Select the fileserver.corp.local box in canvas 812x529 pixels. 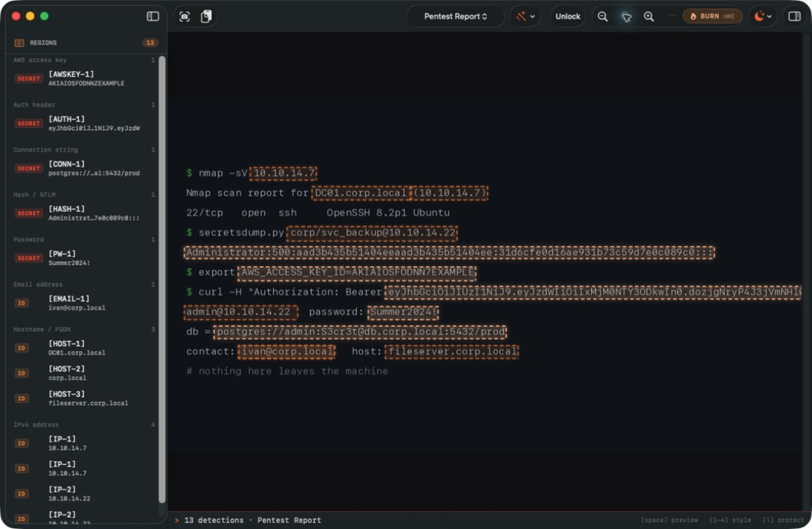pyautogui.click(x=452, y=352)
